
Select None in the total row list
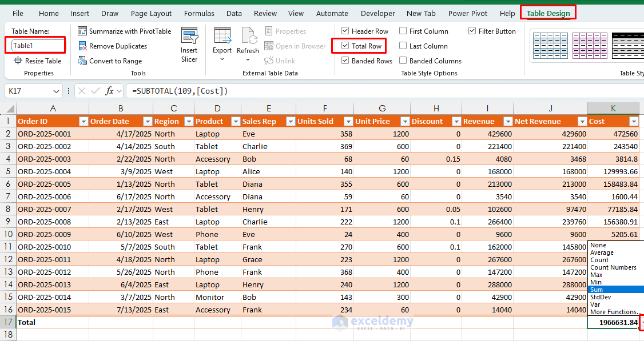tap(598, 245)
